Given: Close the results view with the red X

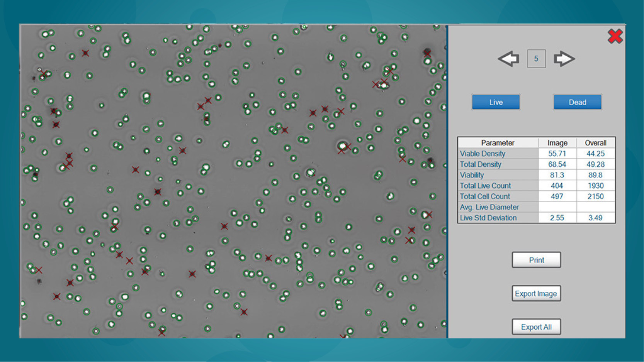Looking at the screenshot, I should click(615, 36).
